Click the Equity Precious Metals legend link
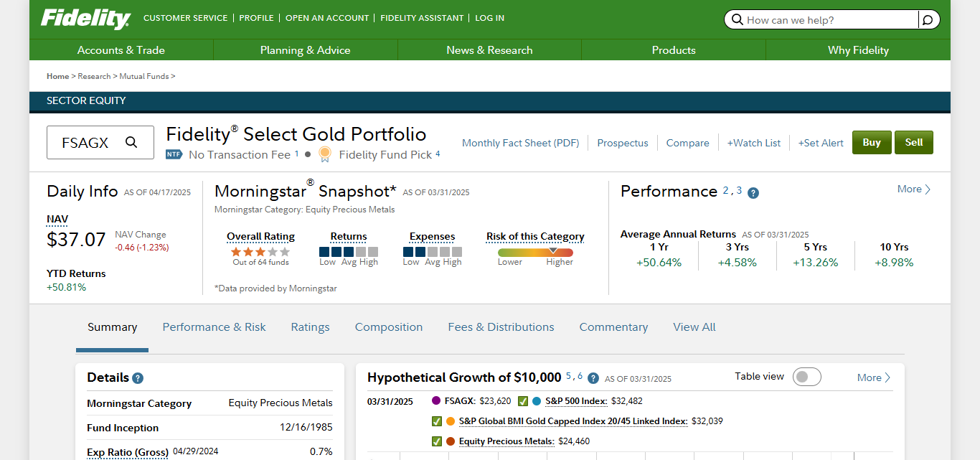Image resolution: width=980 pixels, height=460 pixels. coord(507,441)
